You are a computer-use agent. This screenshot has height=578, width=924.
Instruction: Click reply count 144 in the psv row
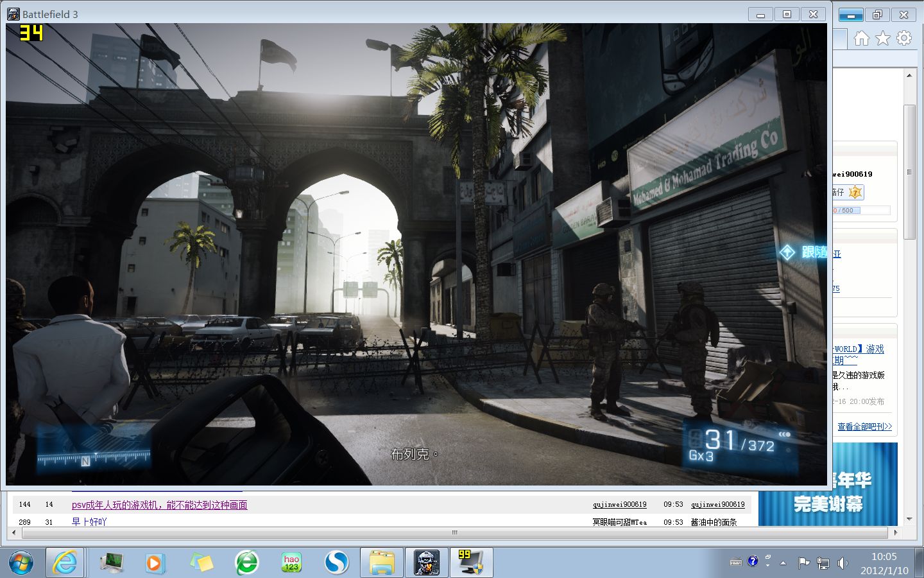click(x=25, y=505)
